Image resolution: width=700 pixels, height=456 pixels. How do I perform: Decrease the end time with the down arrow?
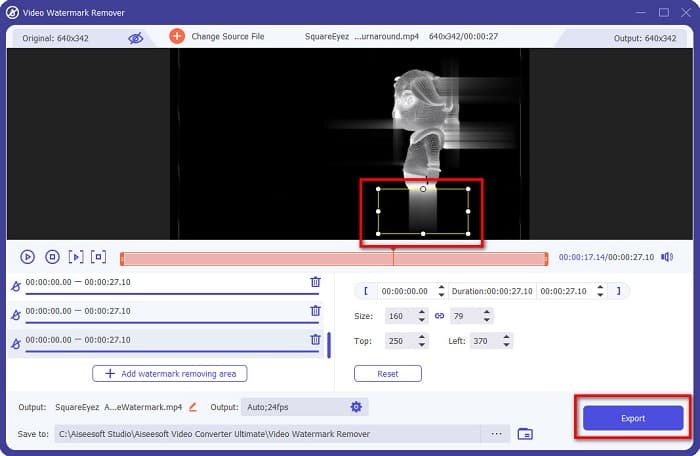pyautogui.click(x=600, y=295)
